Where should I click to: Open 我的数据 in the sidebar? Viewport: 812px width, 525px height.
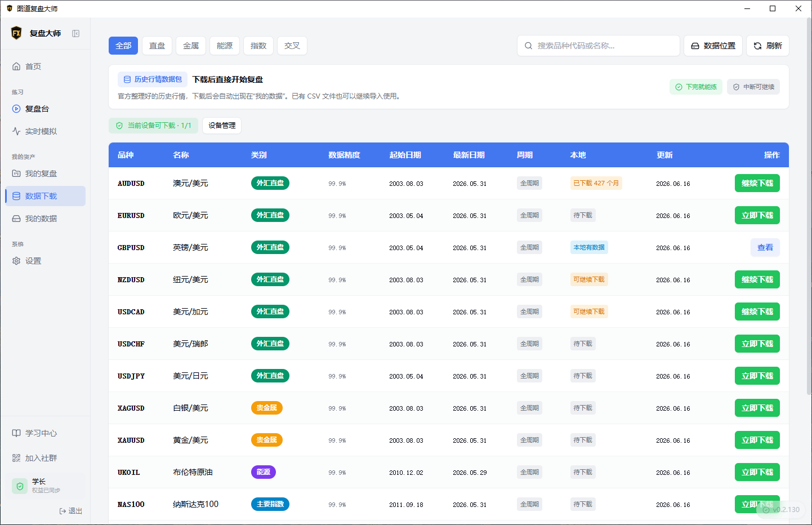(x=45, y=219)
